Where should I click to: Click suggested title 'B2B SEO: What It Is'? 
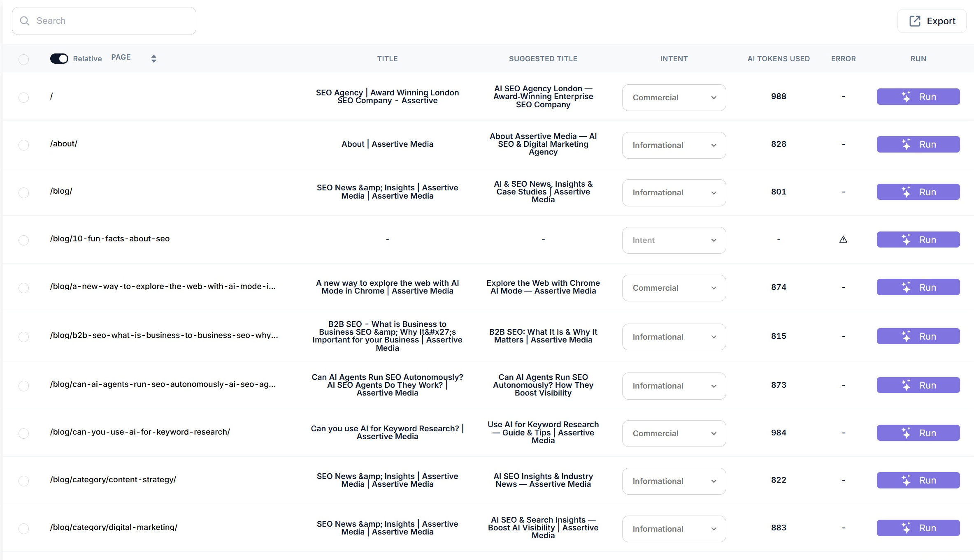(543, 336)
